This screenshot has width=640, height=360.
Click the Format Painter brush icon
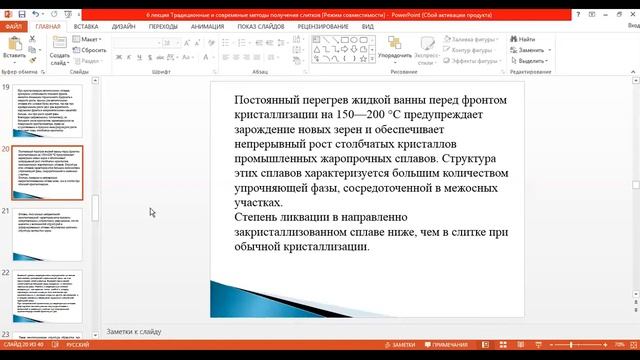[32, 60]
